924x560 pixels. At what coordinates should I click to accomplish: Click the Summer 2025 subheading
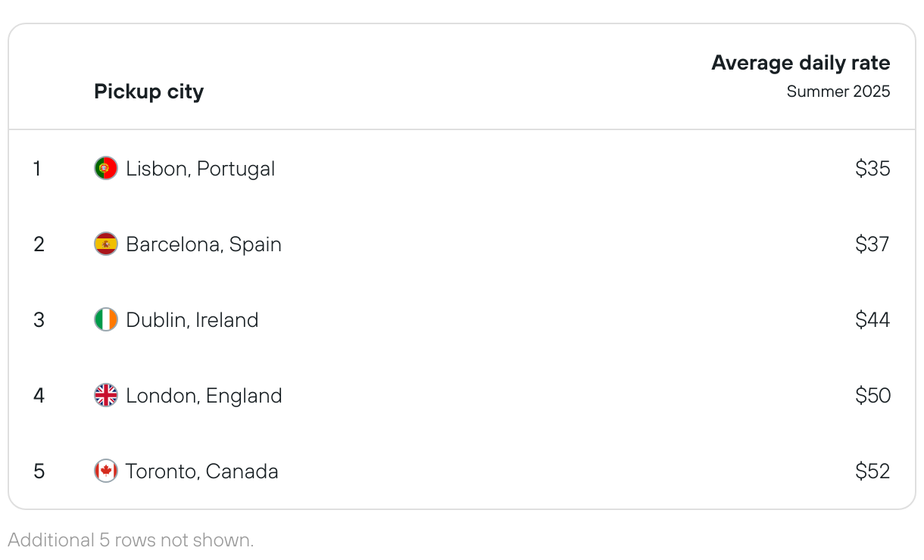(x=838, y=92)
